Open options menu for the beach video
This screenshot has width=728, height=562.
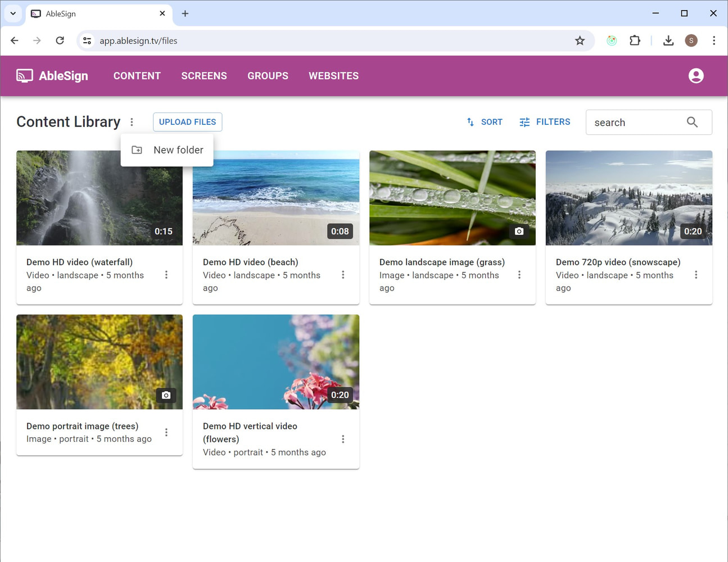click(343, 275)
